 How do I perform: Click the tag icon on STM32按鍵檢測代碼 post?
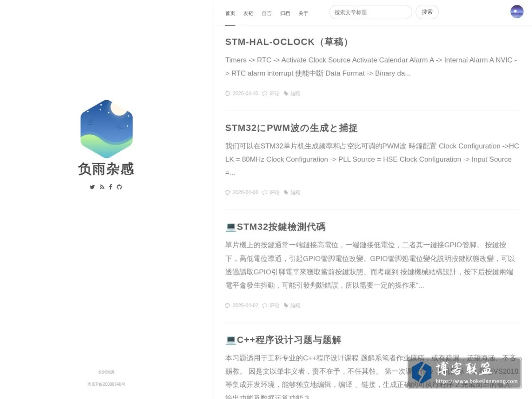coord(286,305)
